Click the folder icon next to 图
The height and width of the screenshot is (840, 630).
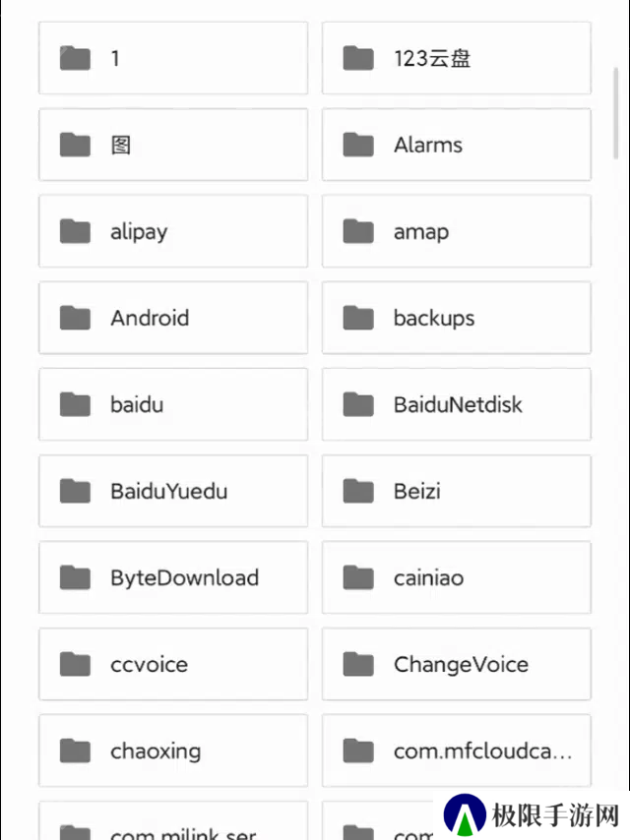click(x=75, y=145)
